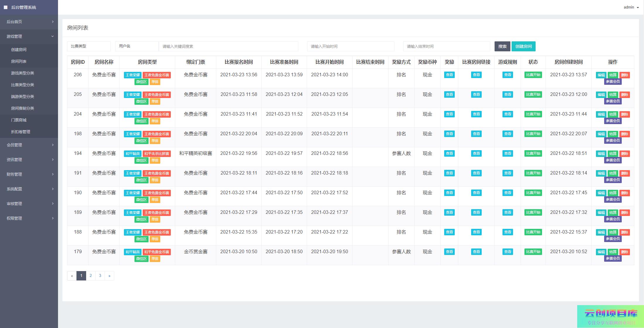
Task: Click 删除 for room 205
Action: [624, 95]
